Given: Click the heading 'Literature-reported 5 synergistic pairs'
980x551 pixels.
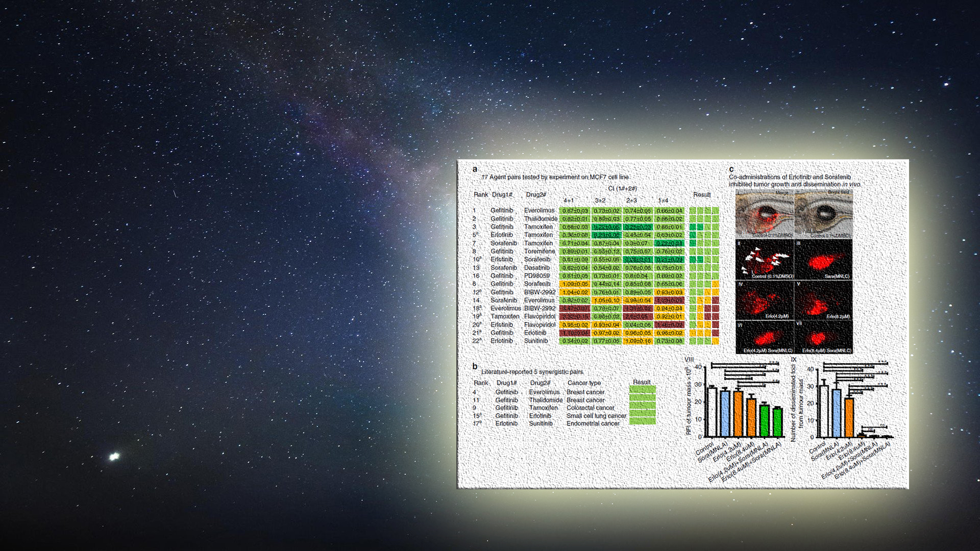Looking at the screenshot, I should pyautogui.click(x=532, y=372).
